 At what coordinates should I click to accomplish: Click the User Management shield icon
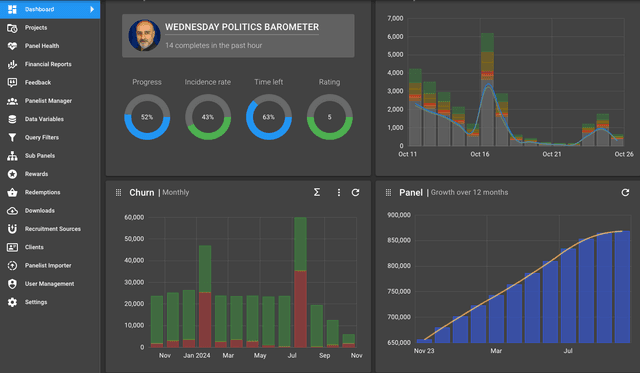(12, 284)
